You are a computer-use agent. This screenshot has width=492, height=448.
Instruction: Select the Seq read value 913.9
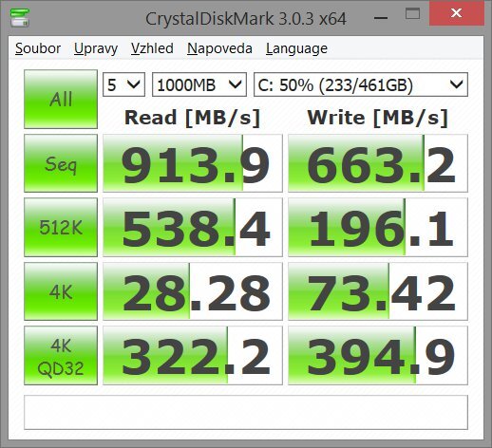pyautogui.click(x=193, y=163)
